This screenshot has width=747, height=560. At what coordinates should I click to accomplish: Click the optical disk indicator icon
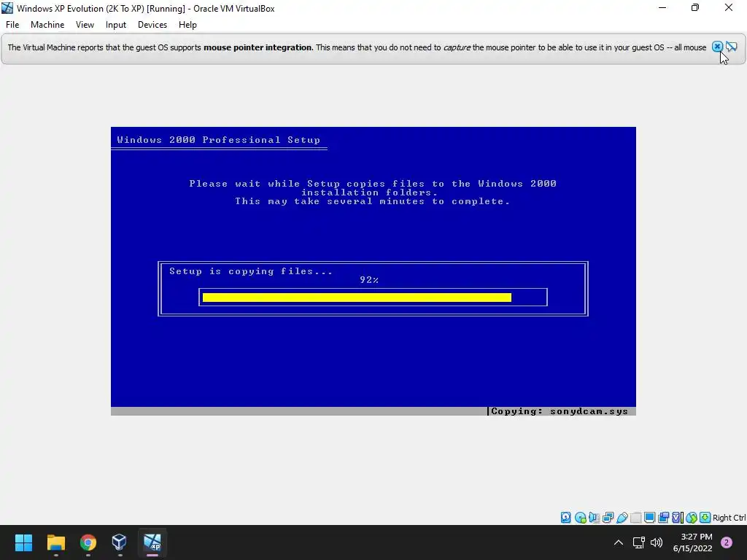tap(580, 518)
